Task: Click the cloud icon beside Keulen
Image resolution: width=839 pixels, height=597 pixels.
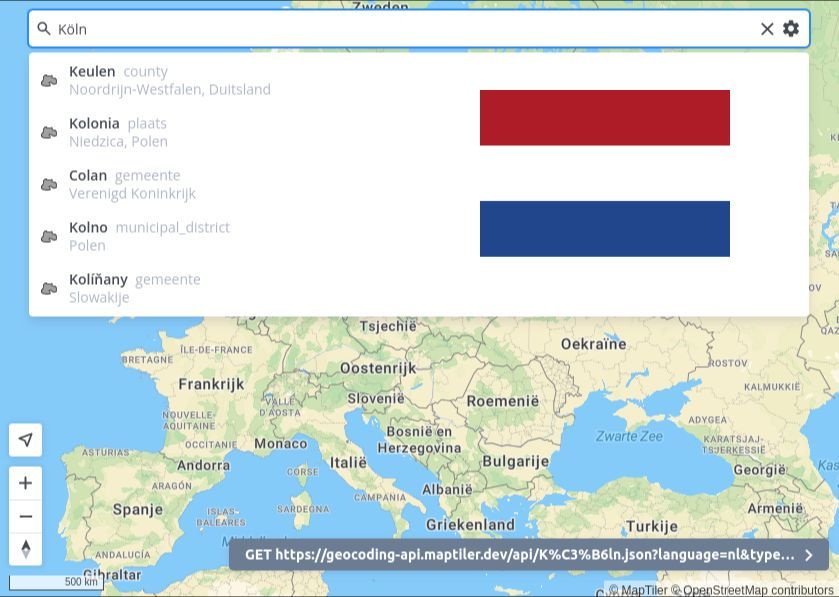Action: [48, 80]
